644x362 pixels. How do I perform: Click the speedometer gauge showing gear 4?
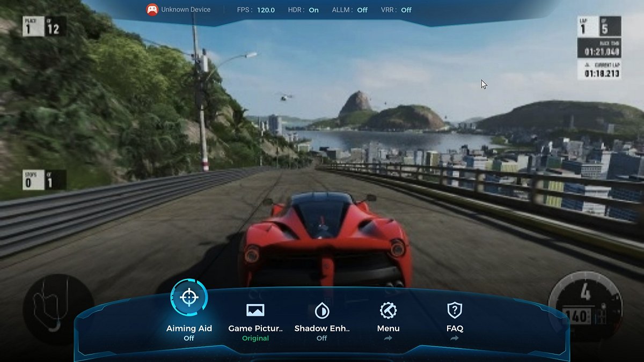(x=586, y=306)
